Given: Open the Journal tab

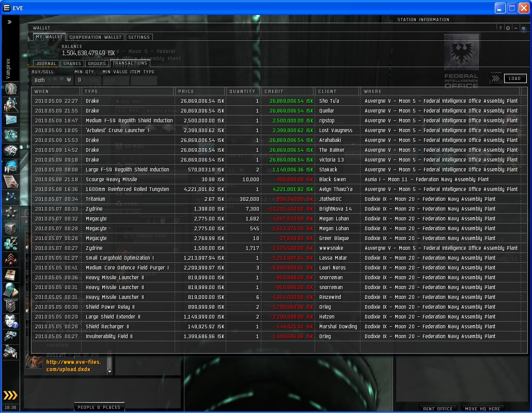Looking at the screenshot, I should (x=46, y=63).
